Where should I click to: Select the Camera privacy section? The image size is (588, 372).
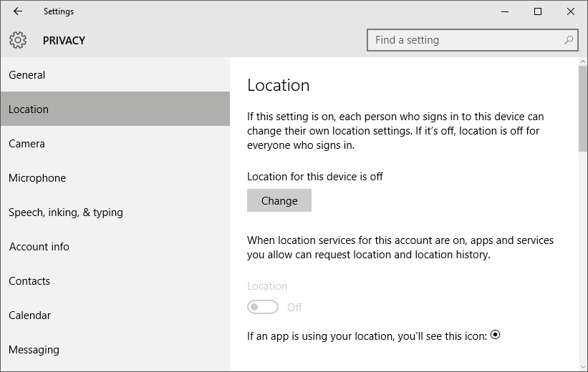tap(115, 144)
